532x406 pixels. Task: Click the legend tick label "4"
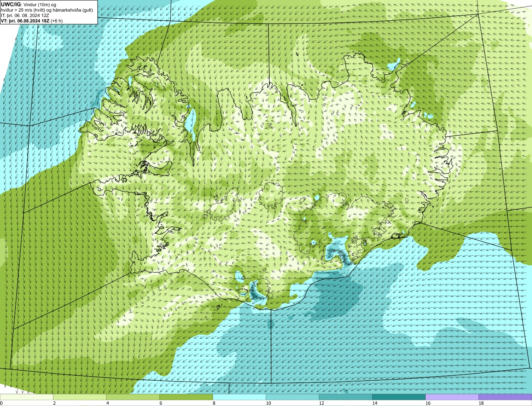[108, 403]
